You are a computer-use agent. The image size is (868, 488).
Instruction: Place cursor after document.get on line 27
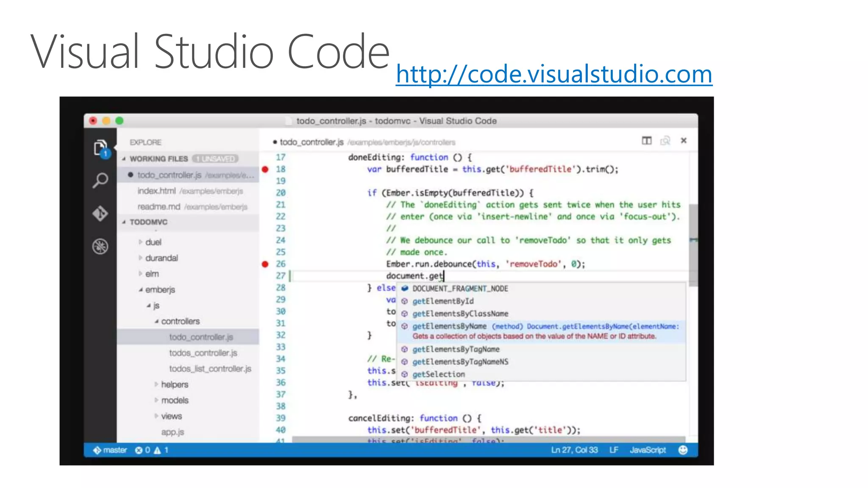tap(444, 276)
